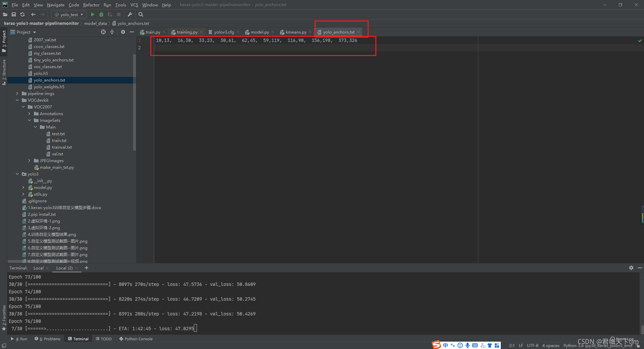Hide the Terminal panel with minus icon

coord(640,268)
